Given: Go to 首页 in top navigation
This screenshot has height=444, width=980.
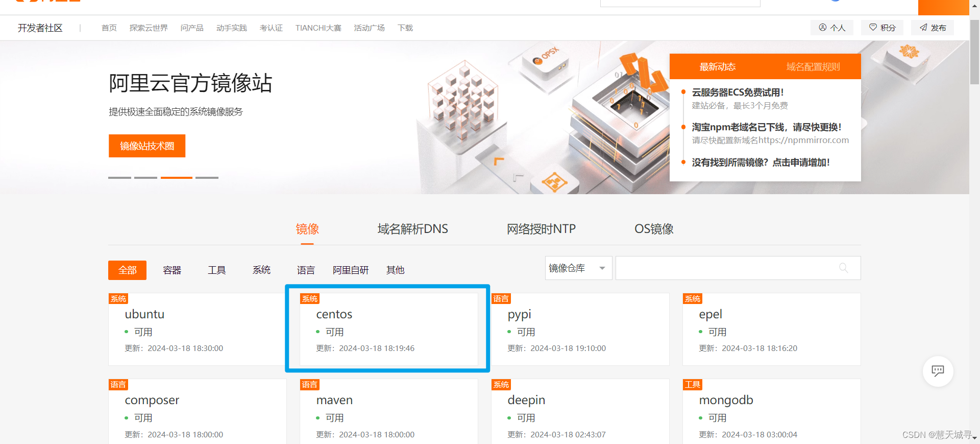Looking at the screenshot, I should [x=109, y=28].
